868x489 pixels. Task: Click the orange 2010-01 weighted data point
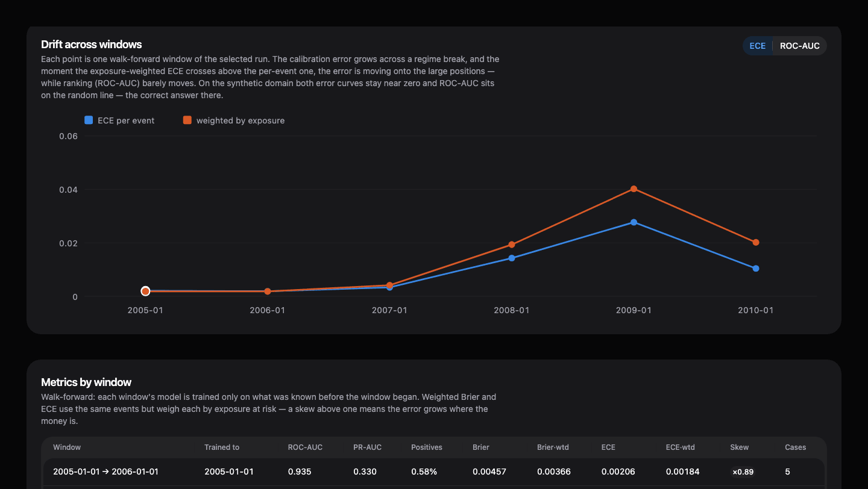pos(756,243)
